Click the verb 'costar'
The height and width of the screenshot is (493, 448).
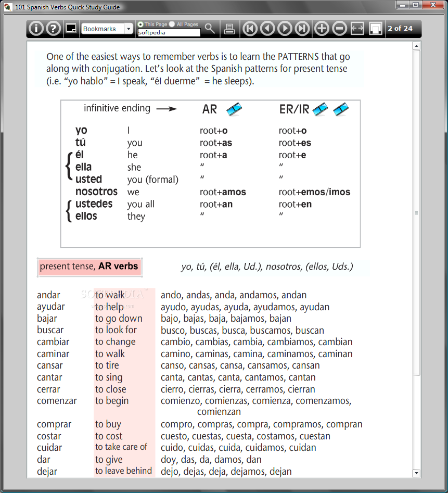(x=49, y=436)
